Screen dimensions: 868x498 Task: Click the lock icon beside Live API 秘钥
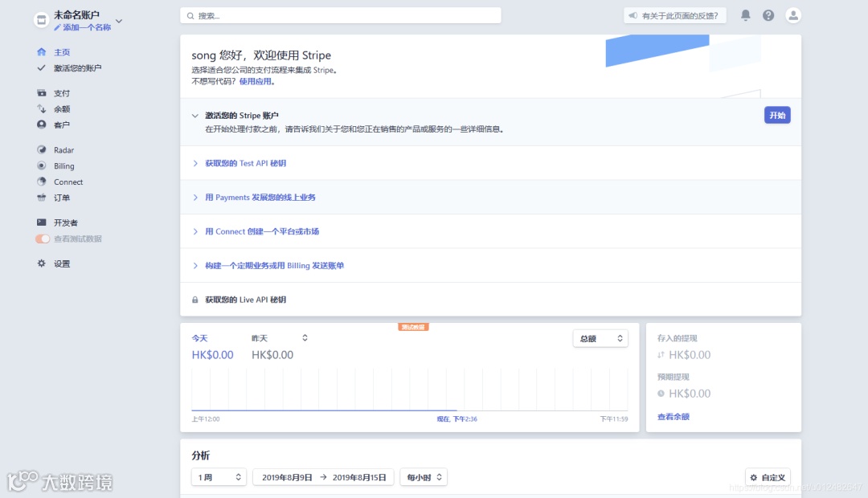194,300
